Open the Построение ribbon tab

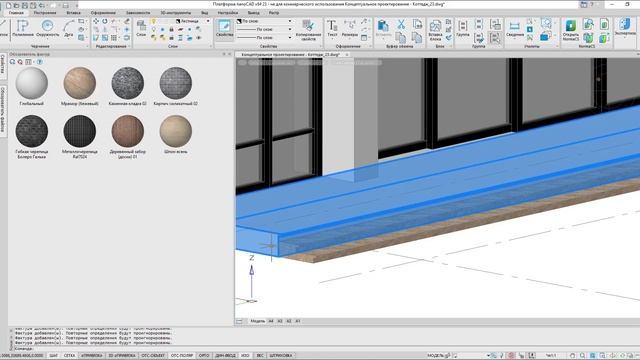(44, 13)
